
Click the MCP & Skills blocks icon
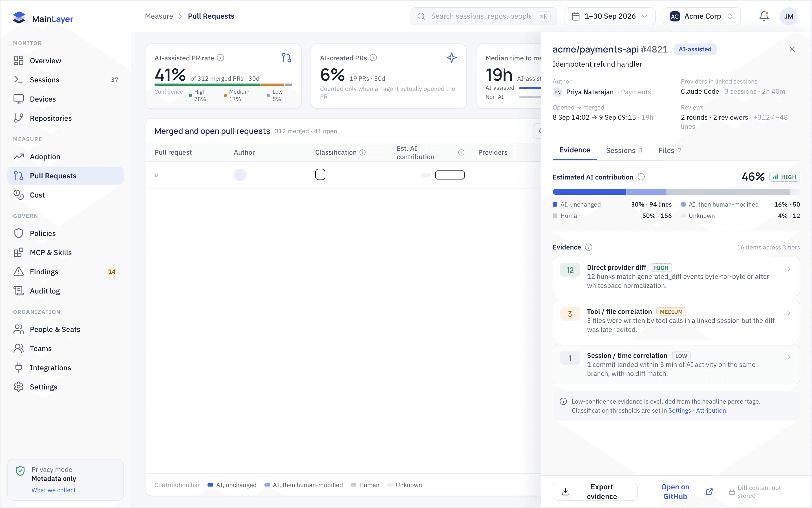18,252
